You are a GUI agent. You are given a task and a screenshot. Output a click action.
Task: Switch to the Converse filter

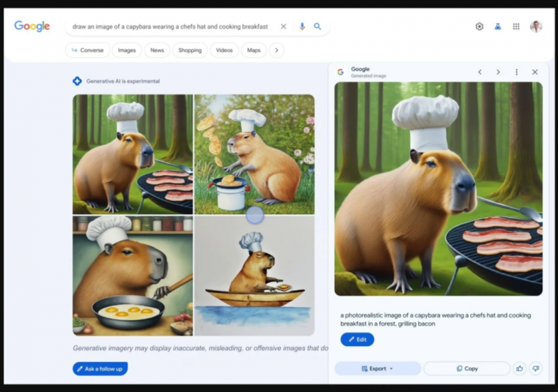pyautogui.click(x=88, y=50)
